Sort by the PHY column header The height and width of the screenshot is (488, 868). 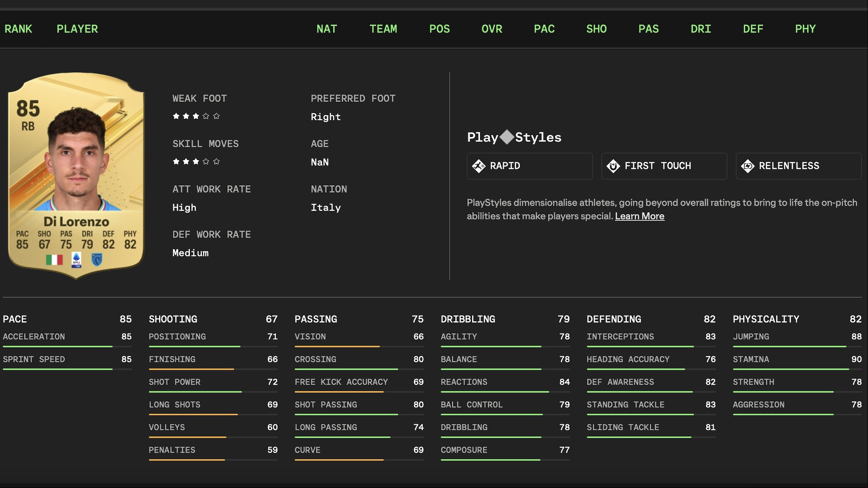point(805,29)
